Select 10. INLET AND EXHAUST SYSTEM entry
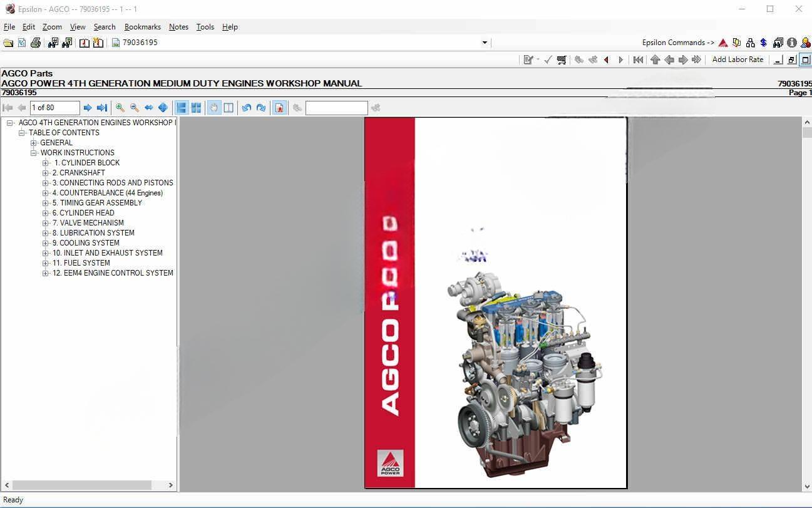812x508 pixels. [x=108, y=253]
